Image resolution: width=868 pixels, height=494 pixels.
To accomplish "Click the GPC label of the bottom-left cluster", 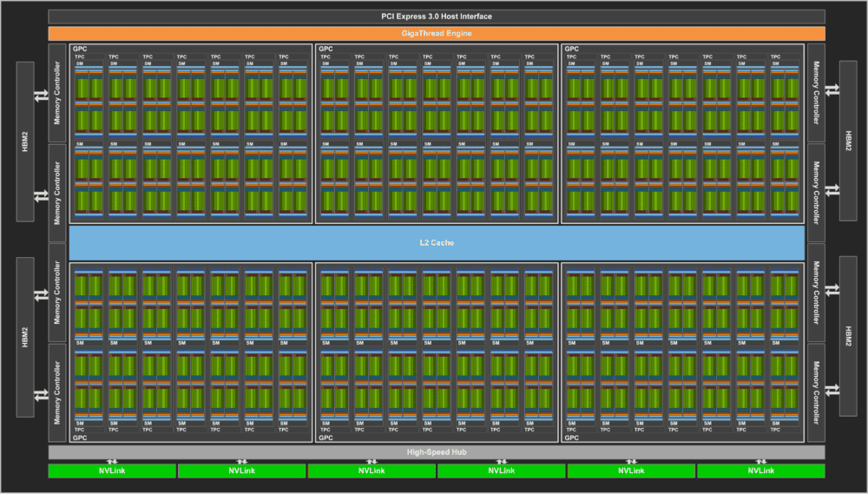I will [80, 438].
